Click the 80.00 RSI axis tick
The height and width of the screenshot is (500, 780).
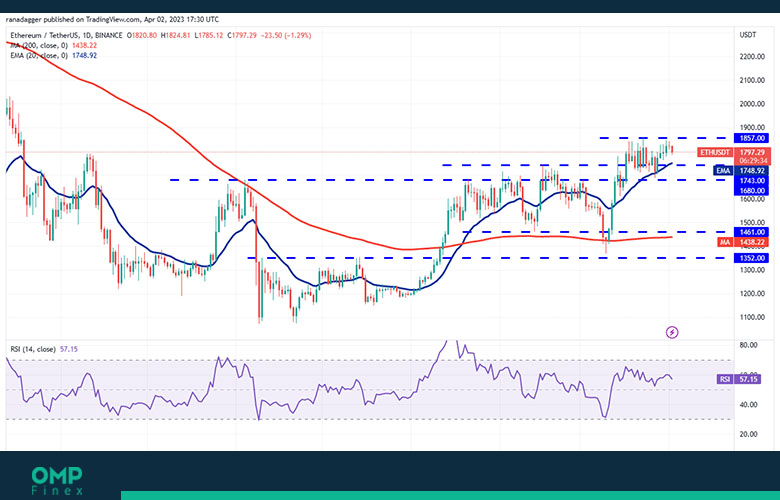(748, 345)
